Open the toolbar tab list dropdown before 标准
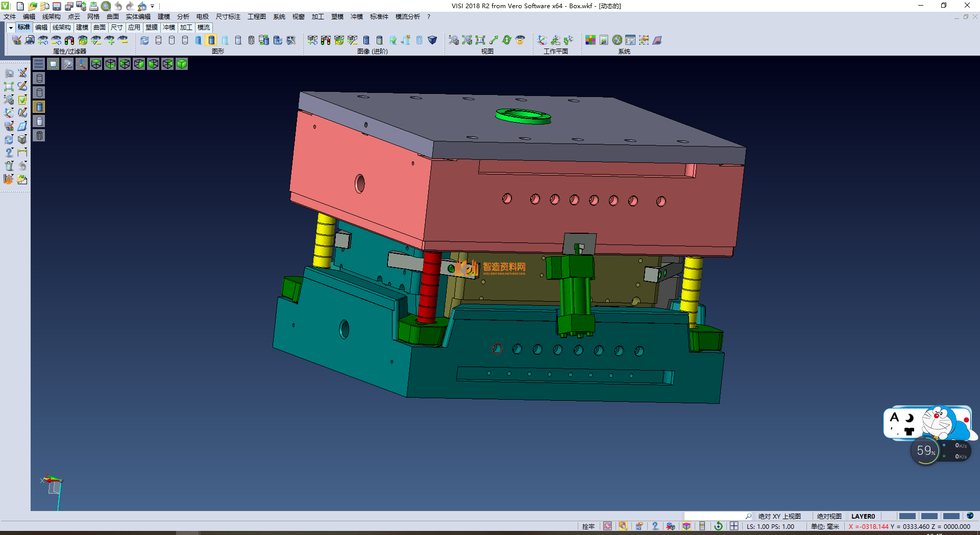Screen dimensions: 980x535 [11, 28]
